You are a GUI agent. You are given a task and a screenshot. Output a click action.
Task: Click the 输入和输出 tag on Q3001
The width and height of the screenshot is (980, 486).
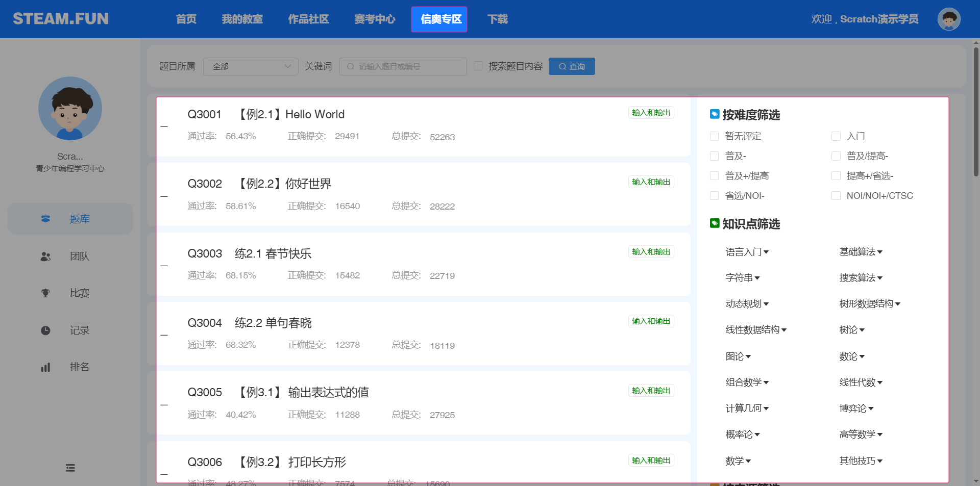pyautogui.click(x=651, y=113)
